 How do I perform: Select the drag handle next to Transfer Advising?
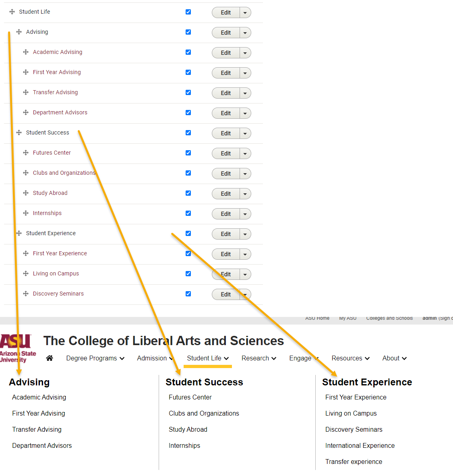[x=26, y=92]
